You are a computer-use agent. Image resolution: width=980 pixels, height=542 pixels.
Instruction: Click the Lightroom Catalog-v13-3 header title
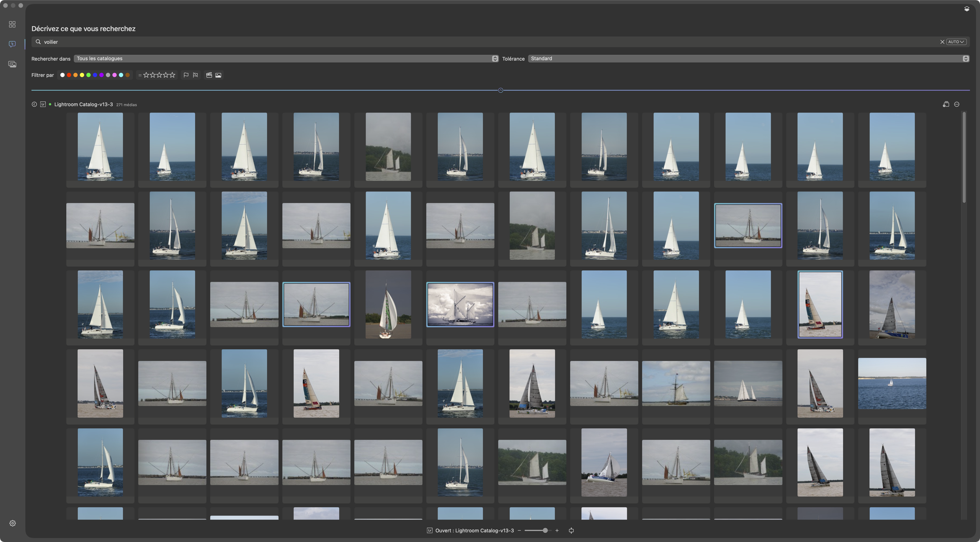(x=83, y=104)
